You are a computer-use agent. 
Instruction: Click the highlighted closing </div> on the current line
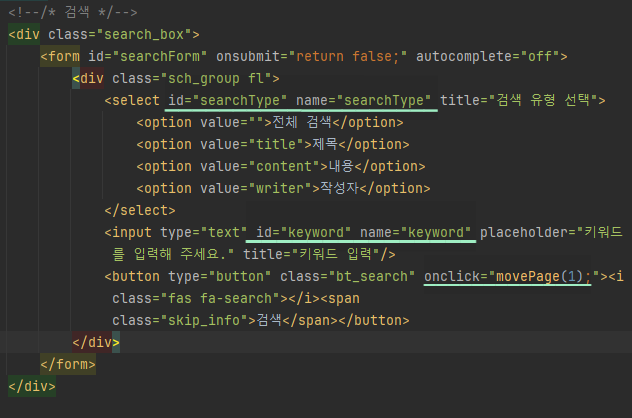tap(96, 343)
